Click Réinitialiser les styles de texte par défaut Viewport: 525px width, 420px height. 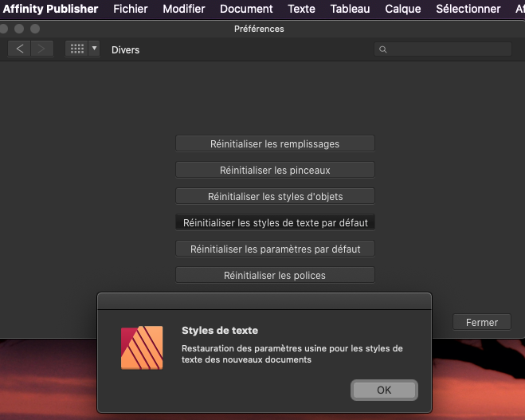click(x=275, y=222)
